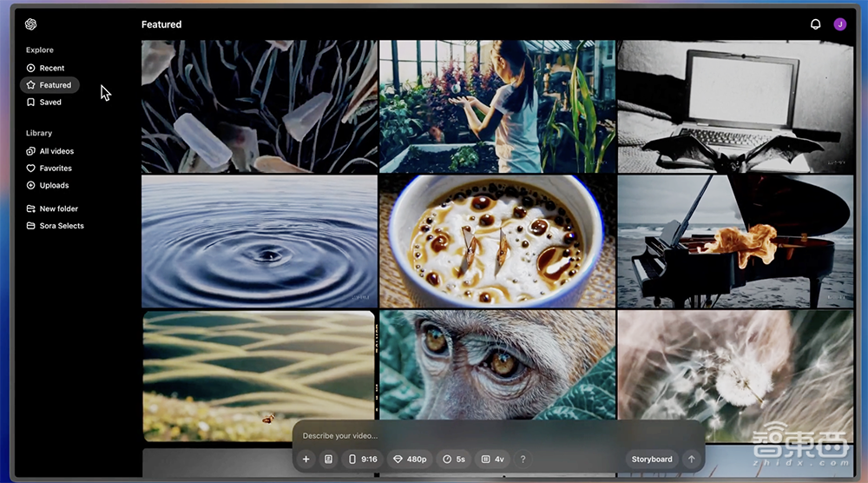Show All videos in the Library
The image size is (868, 483).
point(56,151)
